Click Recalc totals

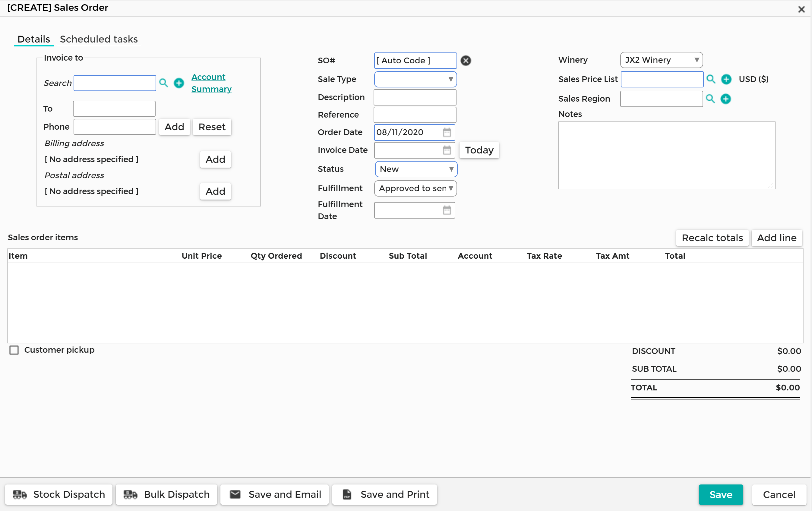(712, 238)
